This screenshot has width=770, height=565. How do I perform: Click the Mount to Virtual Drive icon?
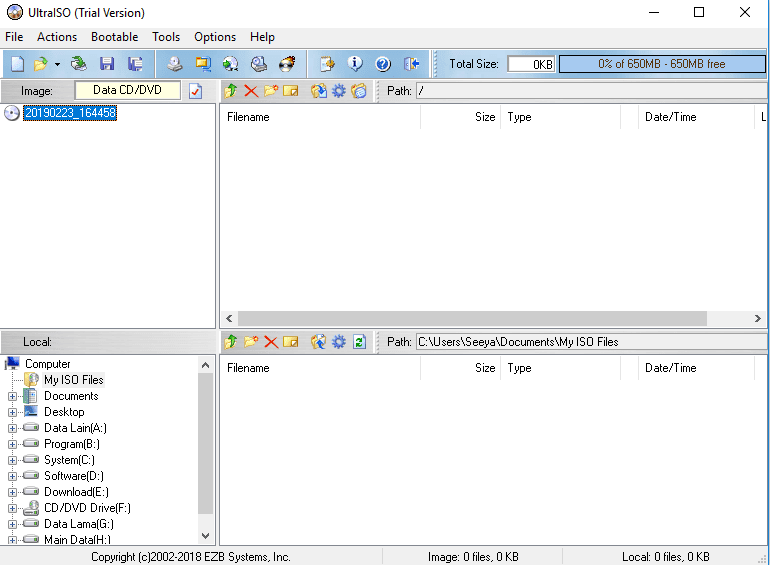[259, 64]
